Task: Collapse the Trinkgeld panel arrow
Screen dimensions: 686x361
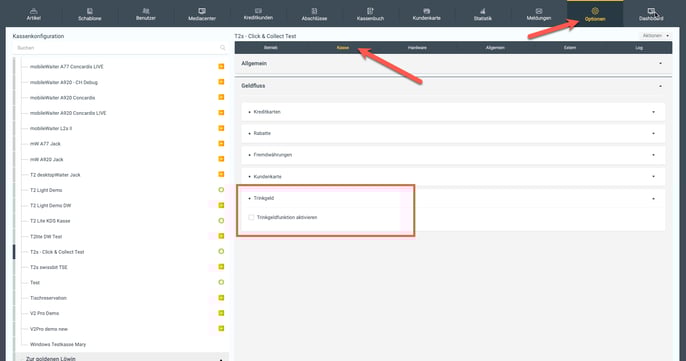Action: point(654,199)
